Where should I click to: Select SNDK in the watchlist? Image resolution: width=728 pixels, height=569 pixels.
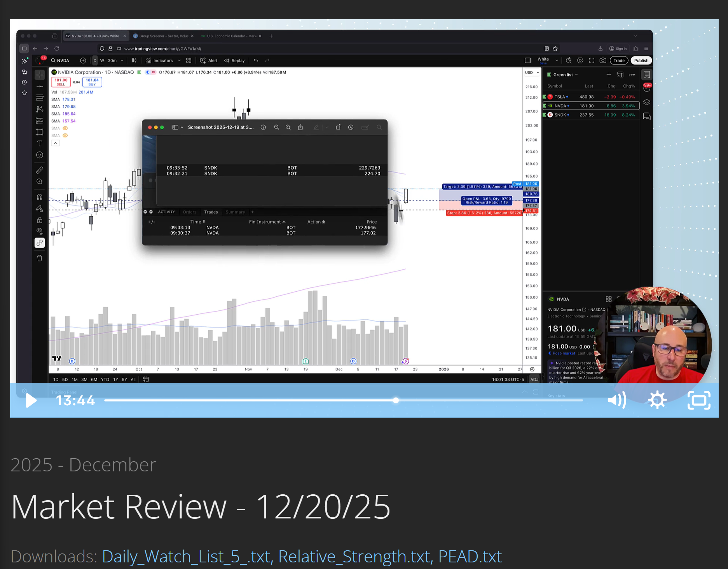[x=591, y=115]
